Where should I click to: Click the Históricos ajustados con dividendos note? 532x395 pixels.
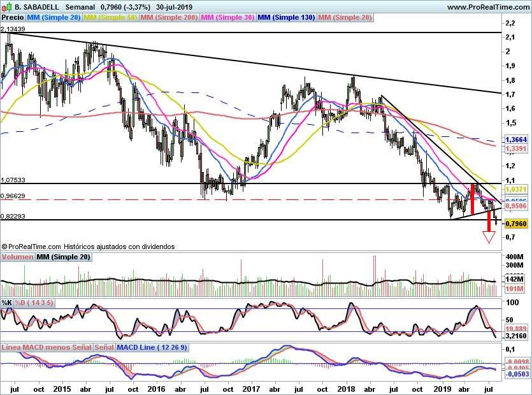pos(119,247)
